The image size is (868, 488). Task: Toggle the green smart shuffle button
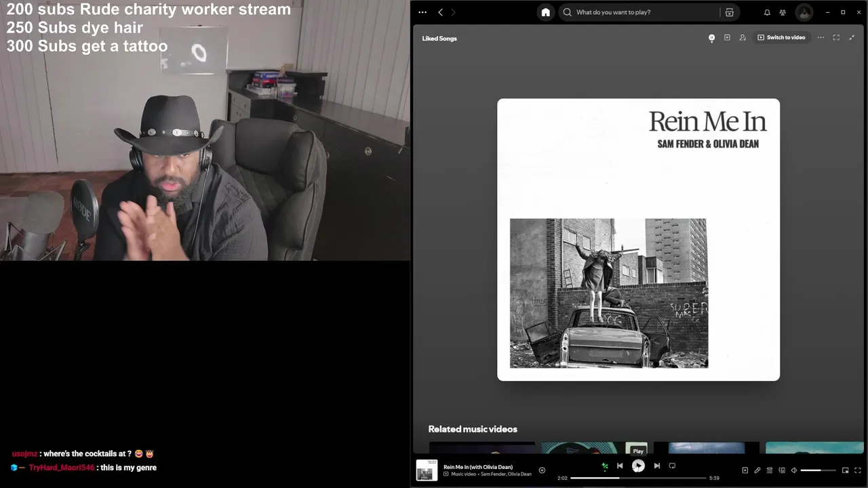(x=605, y=466)
